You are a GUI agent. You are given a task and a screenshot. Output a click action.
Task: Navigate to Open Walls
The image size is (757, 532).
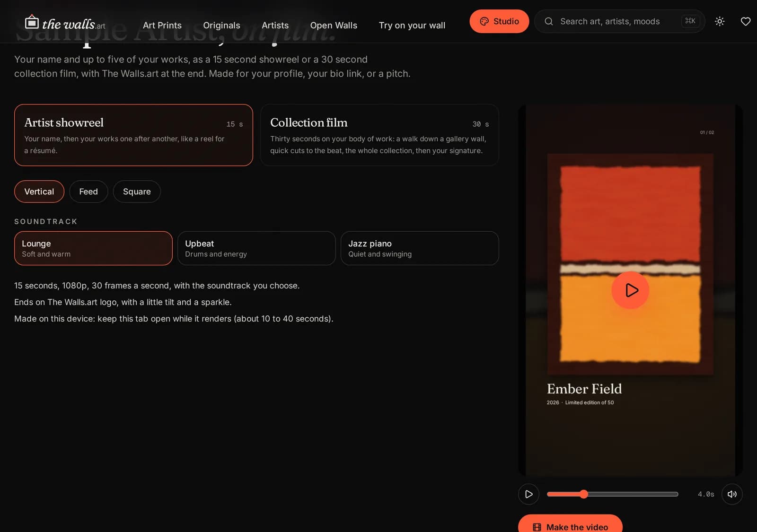(x=334, y=26)
